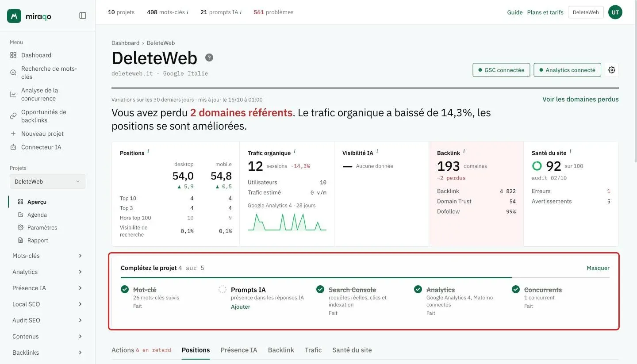Viewport: 637px width, 364px height.
Task: Expand the Audit SEO sidebar section
Action: coord(47,320)
